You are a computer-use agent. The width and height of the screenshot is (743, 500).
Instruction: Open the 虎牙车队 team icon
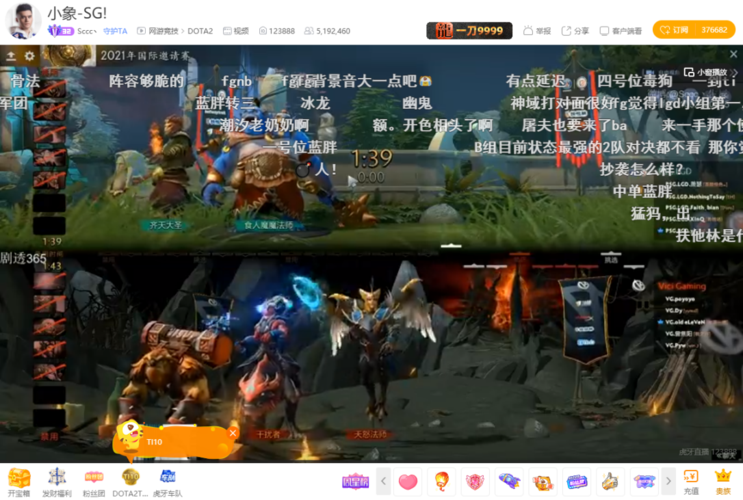(167, 482)
